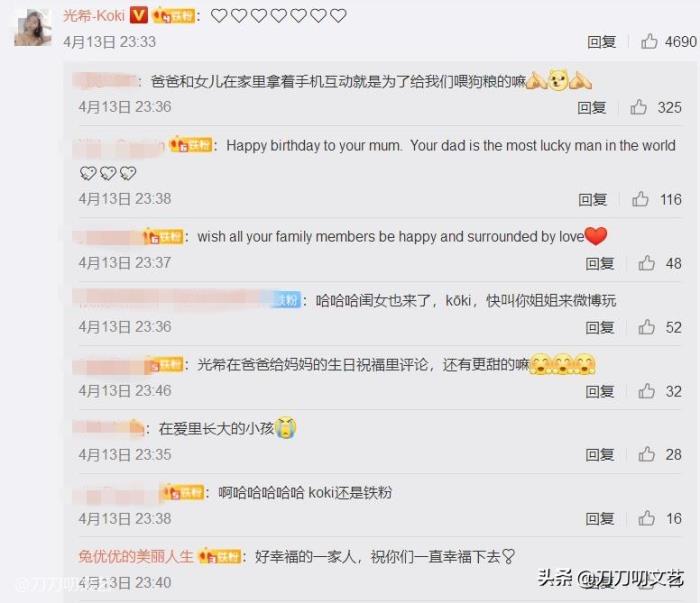The height and width of the screenshot is (603, 700).
Task: Open 光希-Koki's profile avatar
Action: (x=33, y=28)
